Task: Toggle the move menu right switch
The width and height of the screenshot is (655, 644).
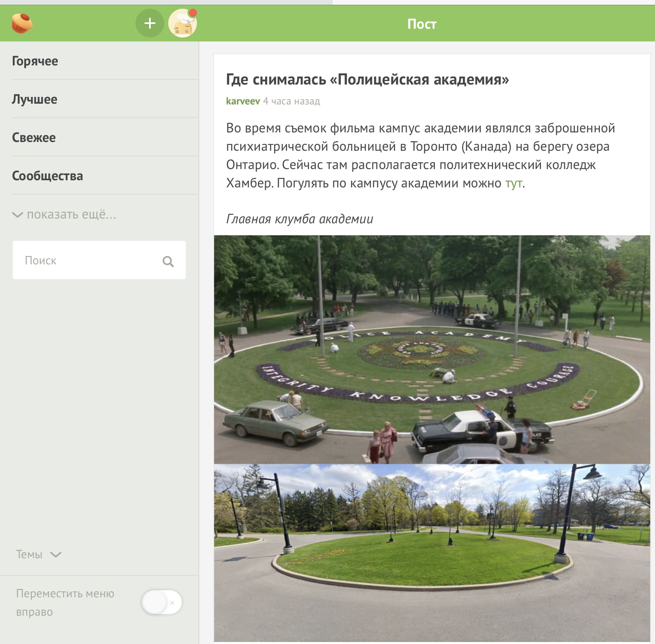Action: 162,602
